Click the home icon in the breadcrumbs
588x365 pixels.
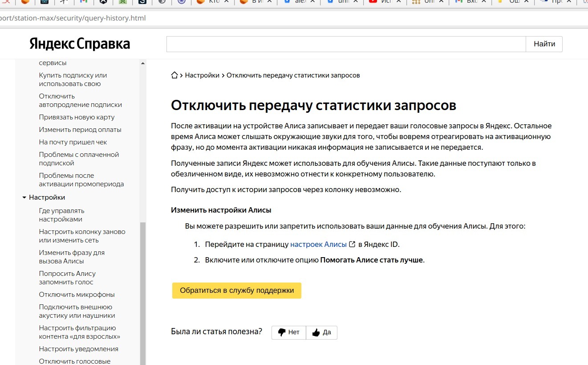point(175,75)
